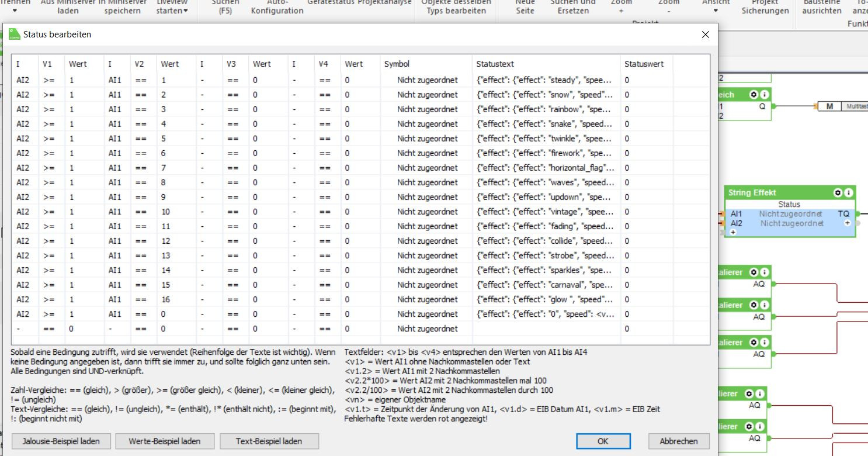Select the "snake" effect status text cell
Screen dimensions: 868x456
[546, 124]
